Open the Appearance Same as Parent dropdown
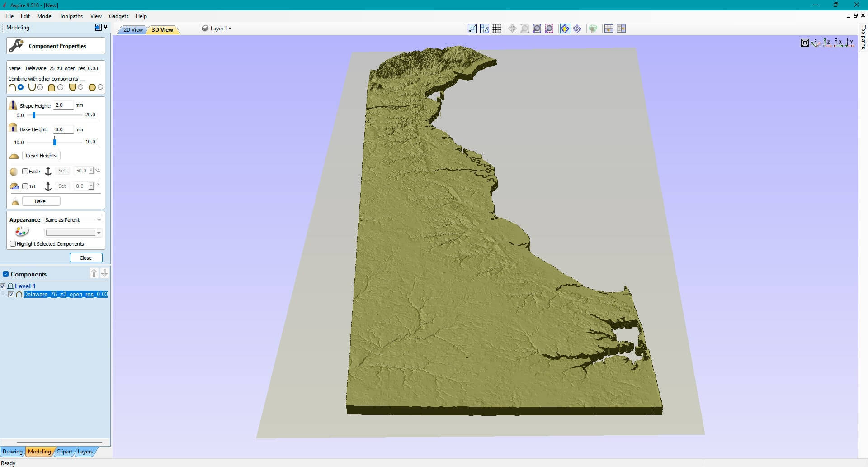 [73, 220]
